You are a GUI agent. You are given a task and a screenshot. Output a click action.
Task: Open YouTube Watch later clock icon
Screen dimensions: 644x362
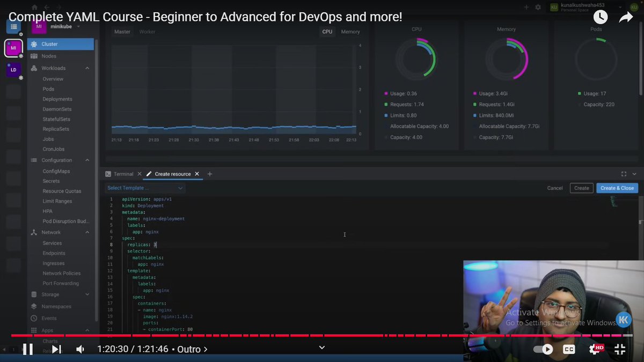600,17
